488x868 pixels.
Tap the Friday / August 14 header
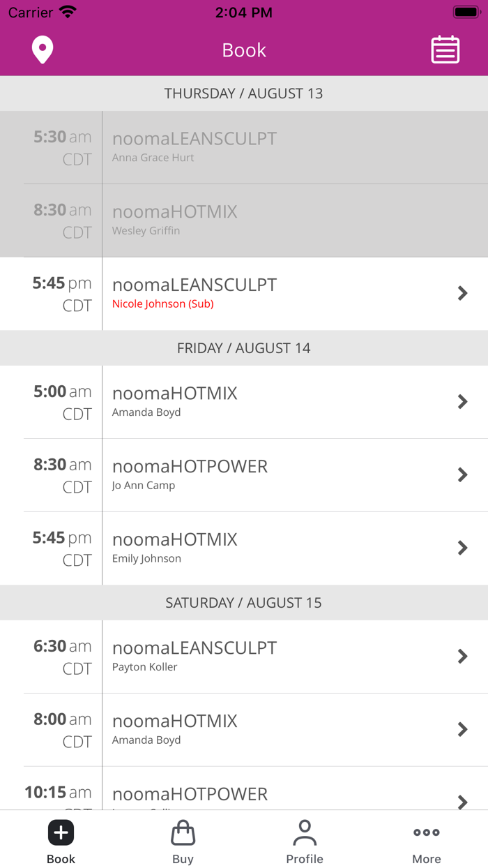click(x=244, y=348)
